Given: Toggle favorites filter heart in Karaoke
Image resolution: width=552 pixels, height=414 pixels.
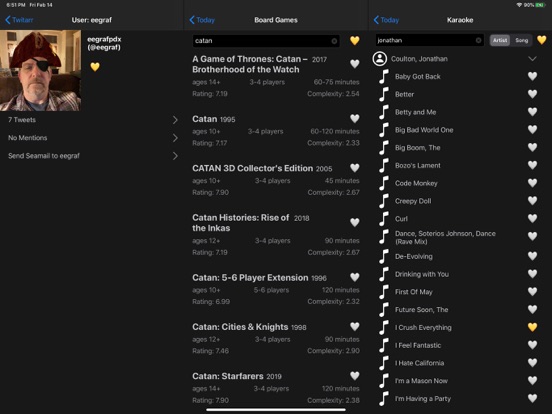Looking at the screenshot, I should tap(541, 40).
